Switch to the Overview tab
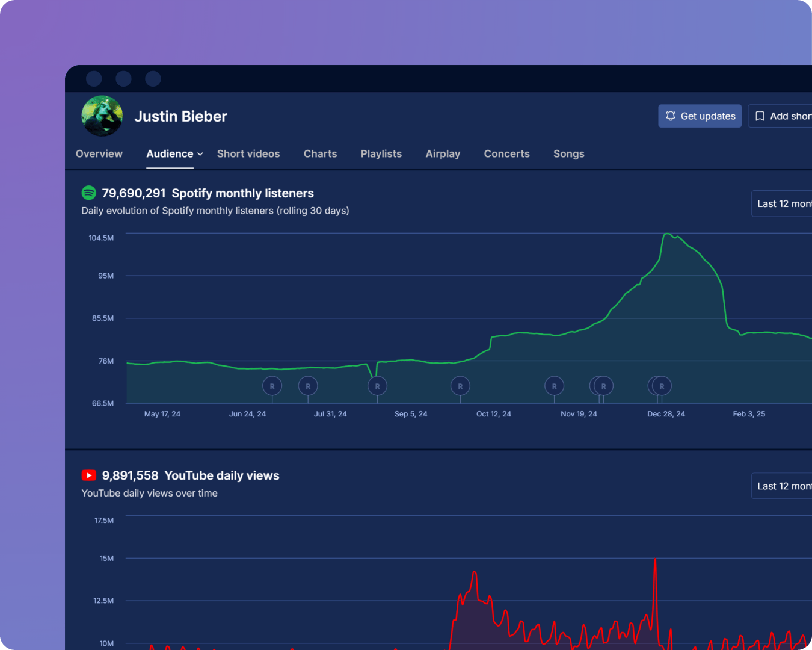This screenshot has width=812, height=650. [x=99, y=154]
